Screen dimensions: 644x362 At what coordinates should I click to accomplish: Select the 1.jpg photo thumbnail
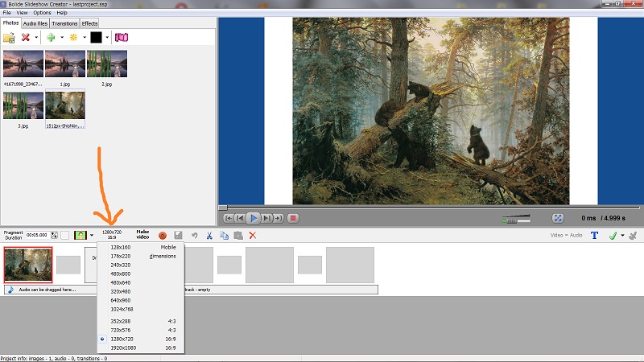65,64
